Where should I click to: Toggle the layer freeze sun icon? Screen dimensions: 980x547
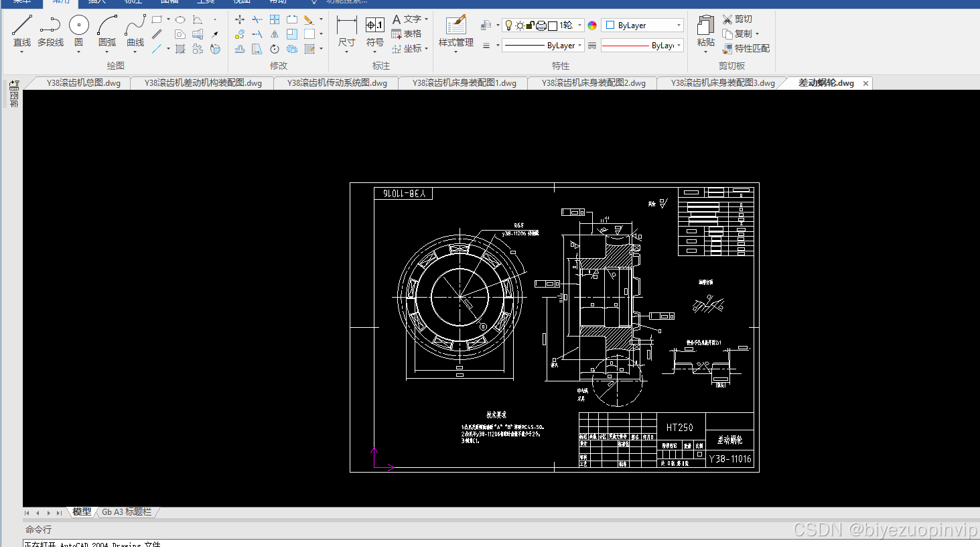point(520,25)
